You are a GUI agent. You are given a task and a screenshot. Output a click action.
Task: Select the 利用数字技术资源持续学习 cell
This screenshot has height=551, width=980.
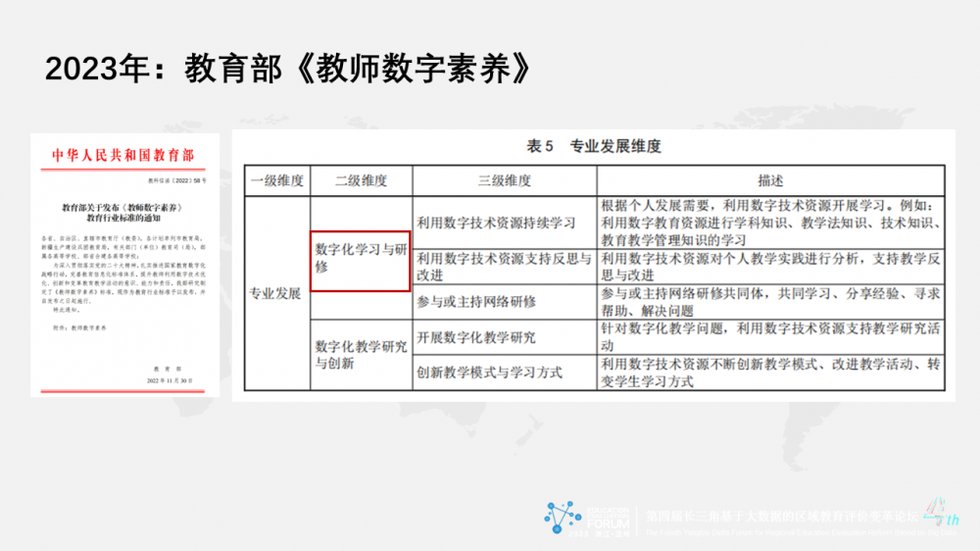pyautogui.click(x=496, y=223)
